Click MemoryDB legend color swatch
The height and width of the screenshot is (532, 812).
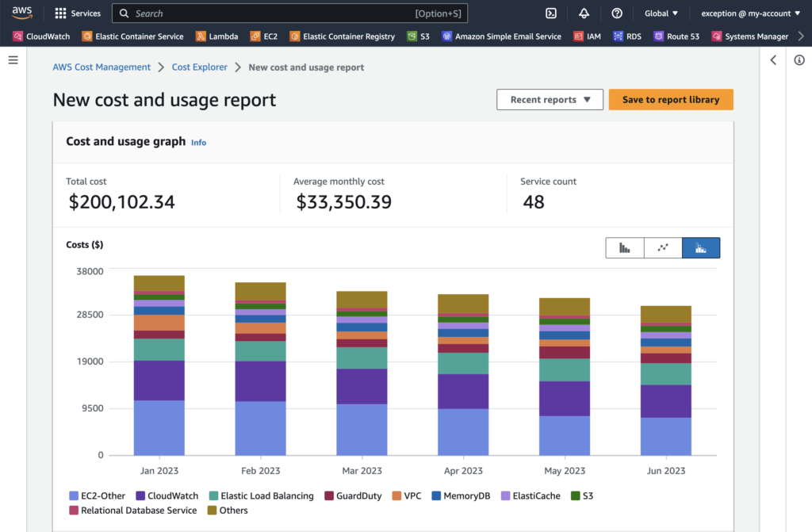[436, 496]
